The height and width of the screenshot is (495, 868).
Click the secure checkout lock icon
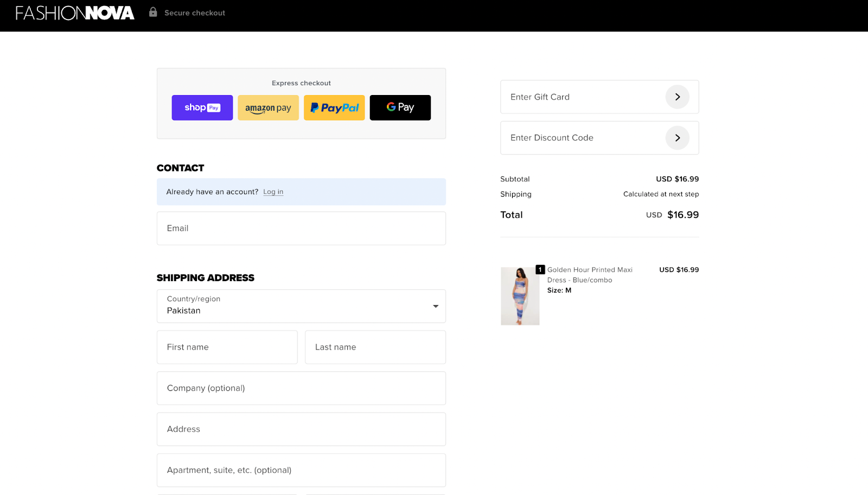[x=153, y=12]
